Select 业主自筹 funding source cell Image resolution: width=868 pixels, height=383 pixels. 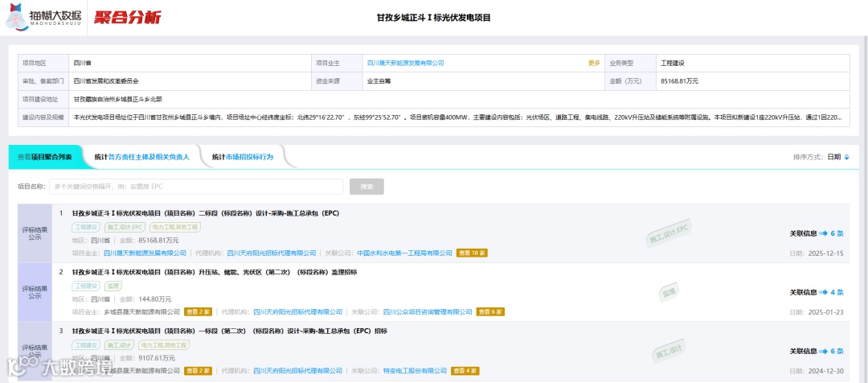(381, 81)
